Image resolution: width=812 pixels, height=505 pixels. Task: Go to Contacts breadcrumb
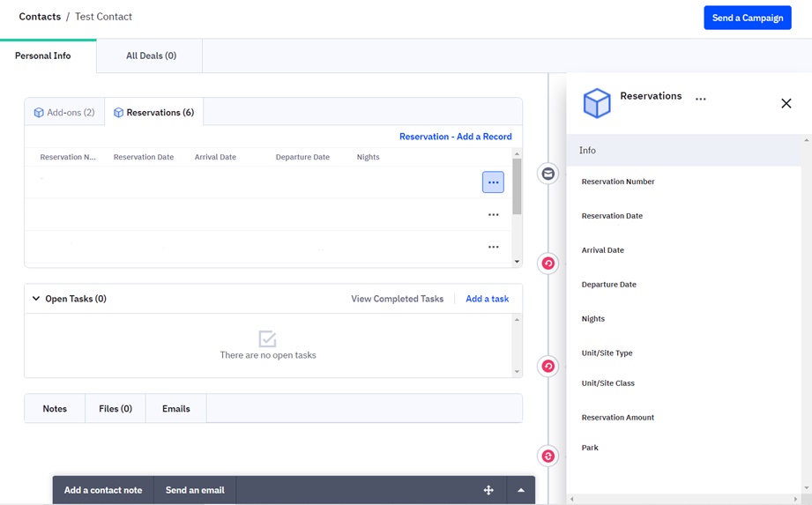pos(40,17)
